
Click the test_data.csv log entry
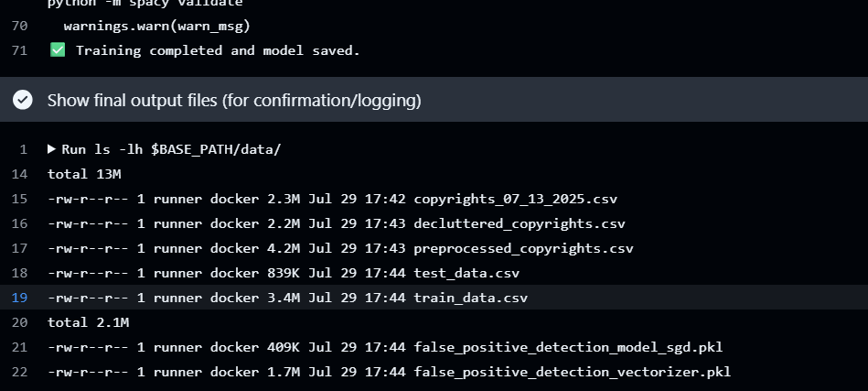[434, 273]
